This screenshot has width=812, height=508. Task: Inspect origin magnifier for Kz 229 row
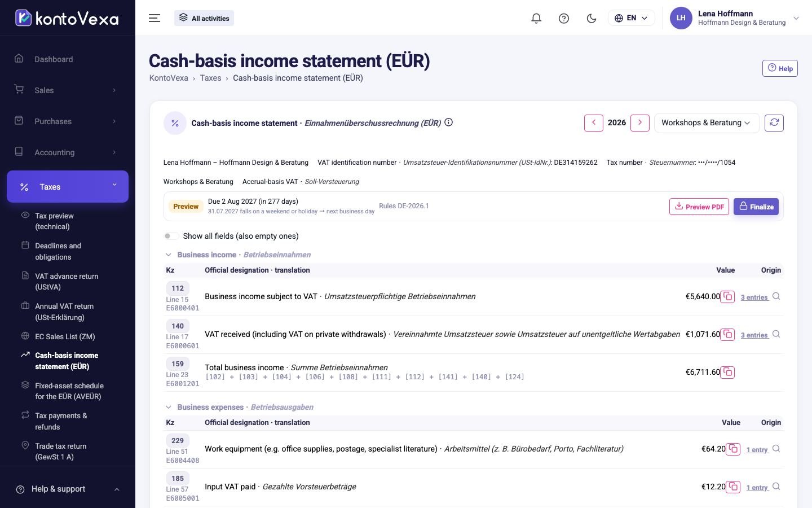[776, 449]
